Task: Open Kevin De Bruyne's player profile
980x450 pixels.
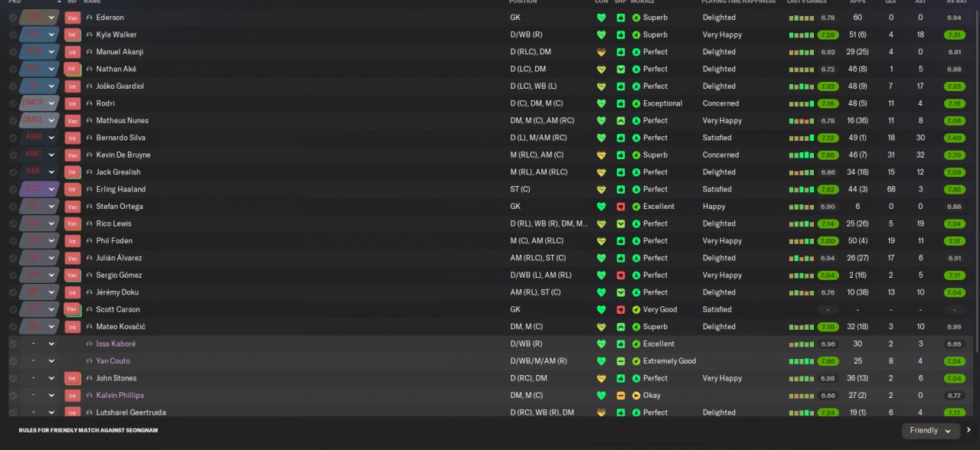Action: coord(123,155)
